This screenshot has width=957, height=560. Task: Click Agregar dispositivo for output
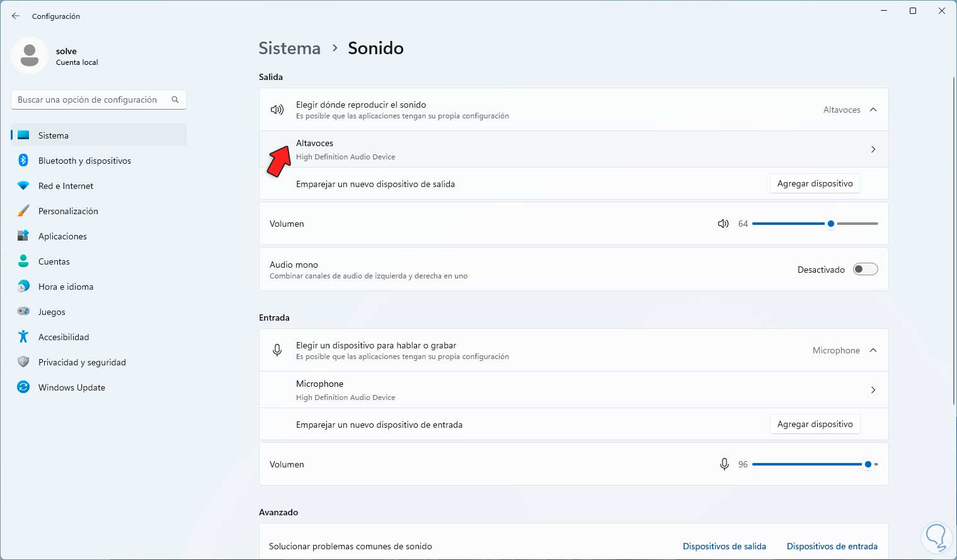(x=815, y=183)
